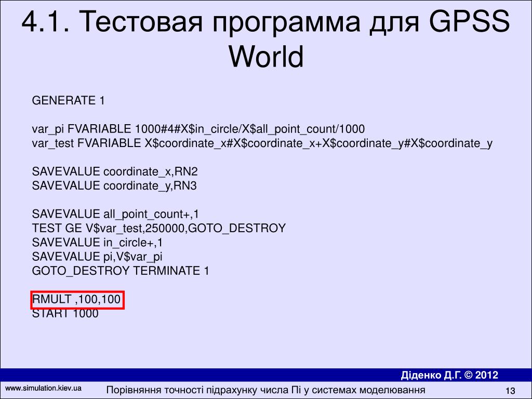The width and height of the screenshot is (532, 399).
Task: Select 'SAVEVALUE in_circle+,1' line
Action: point(97,243)
